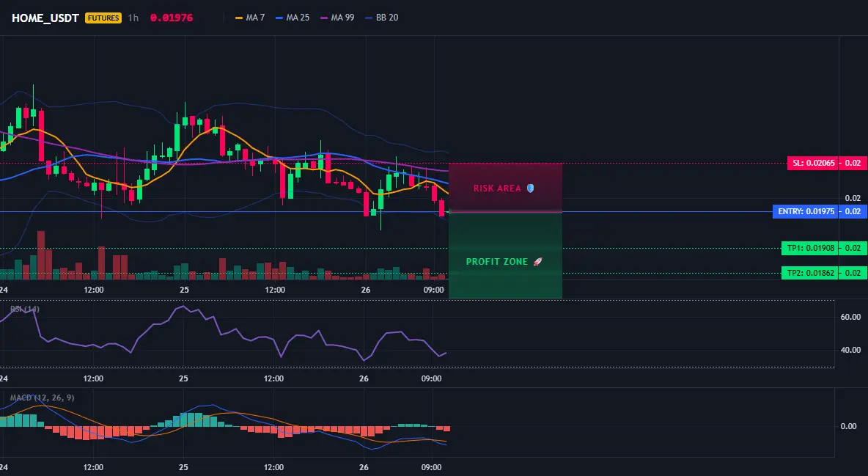The image size is (868, 476).
Task: Click the shield icon beside RISK AREA
Action: [x=530, y=188]
